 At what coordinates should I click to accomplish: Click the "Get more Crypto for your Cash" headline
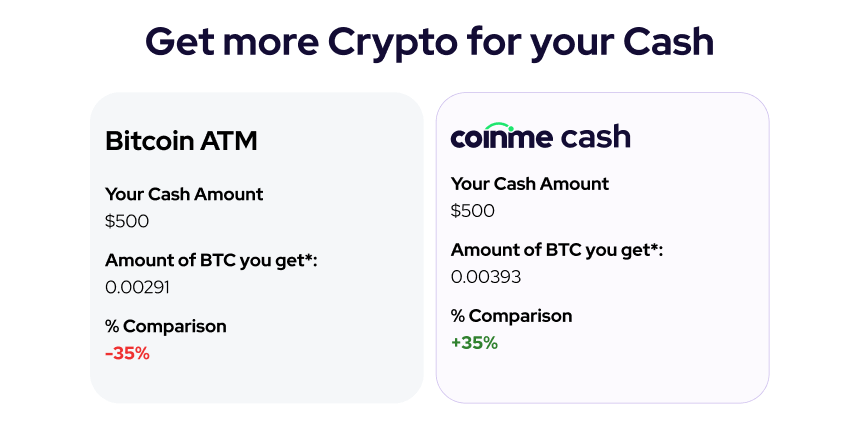[x=430, y=42]
